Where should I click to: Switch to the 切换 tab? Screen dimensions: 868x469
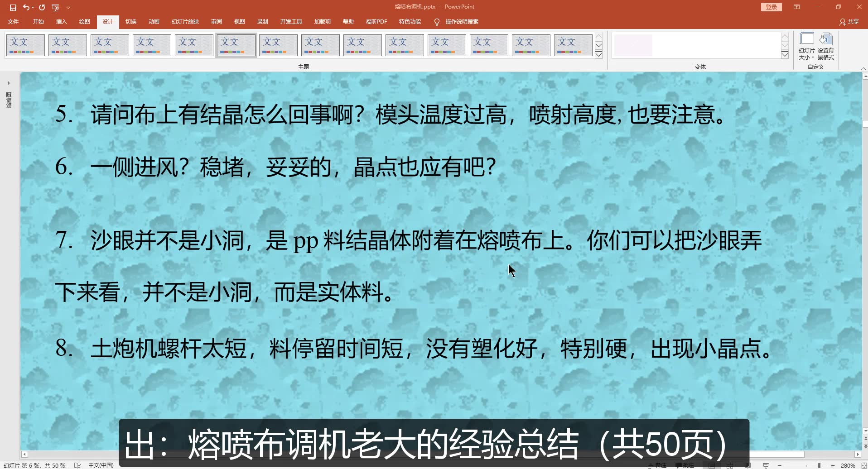click(x=131, y=22)
